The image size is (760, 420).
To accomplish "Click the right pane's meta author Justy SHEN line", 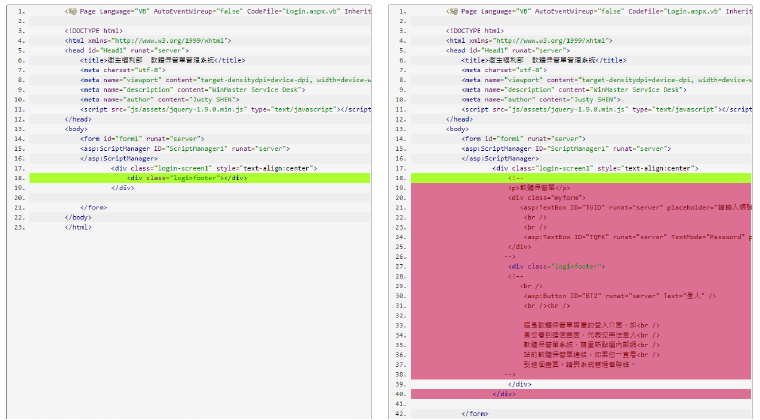I will tap(541, 100).
